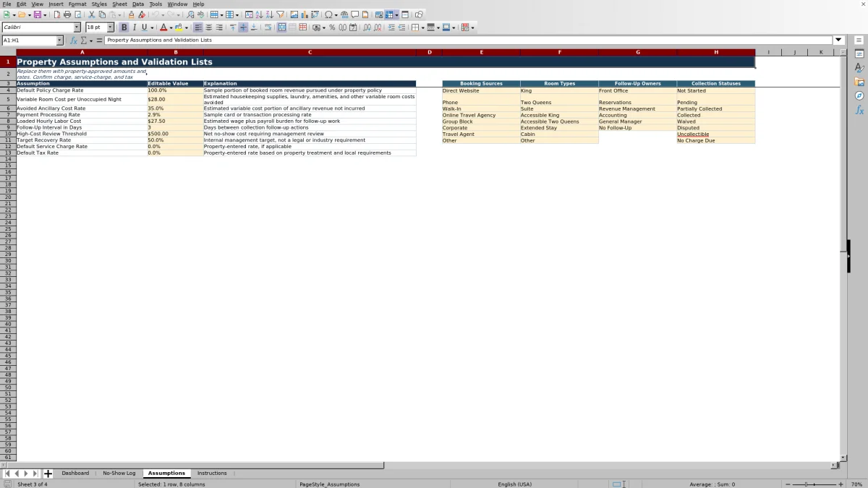Viewport: 868px width, 488px height.
Task: Adjust the zoom slider handle
Action: point(806,484)
